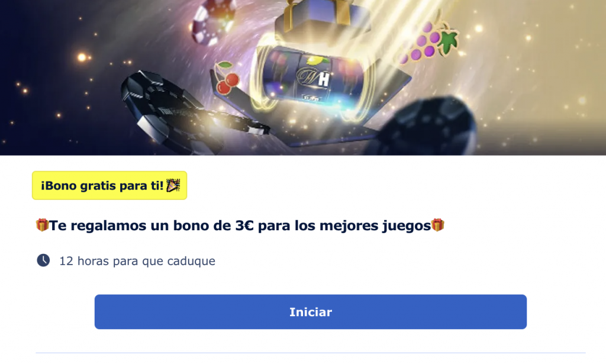Image resolution: width=606 pixels, height=364 pixels.
Task: Click the yellow "¡Bono gratis para ti!" badge
Action: (x=109, y=185)
